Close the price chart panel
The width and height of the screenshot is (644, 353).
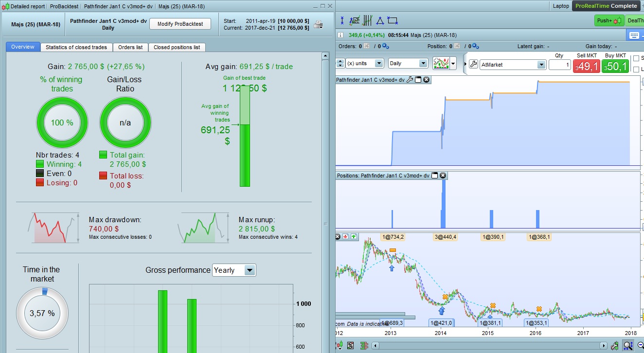tap(338, 237)
